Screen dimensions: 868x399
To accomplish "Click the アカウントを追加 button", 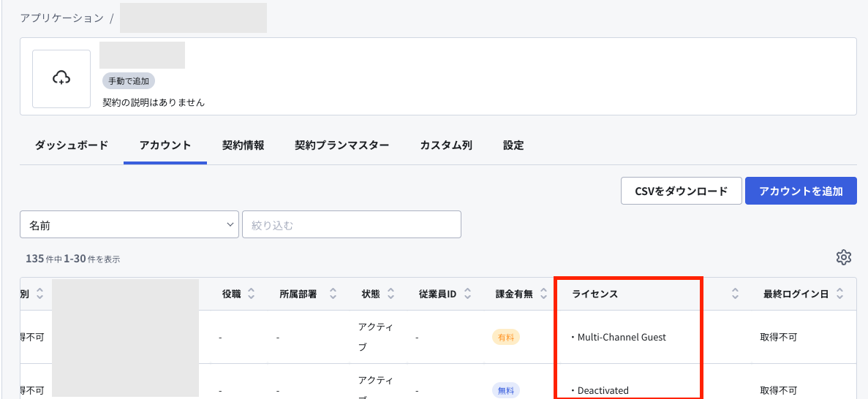I will [x=801, y=191].
